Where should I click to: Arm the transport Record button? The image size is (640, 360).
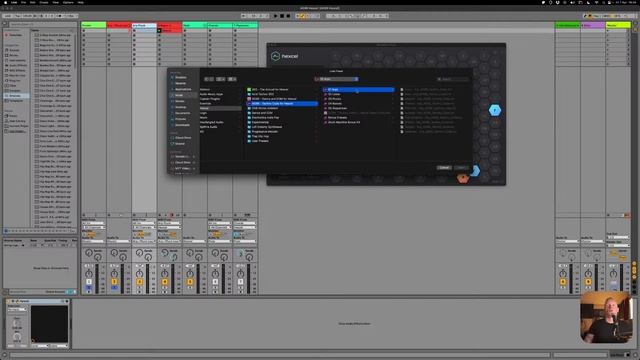point(288,16)
